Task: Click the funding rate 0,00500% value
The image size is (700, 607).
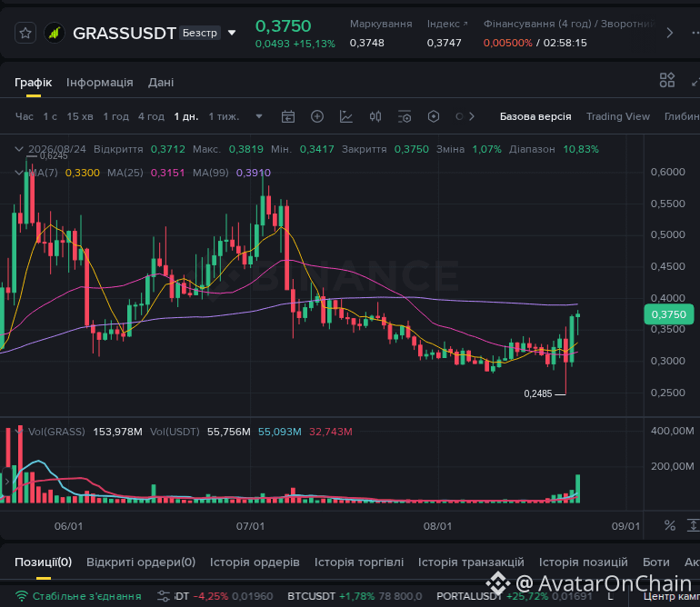Action: click(x=507, y=43)
